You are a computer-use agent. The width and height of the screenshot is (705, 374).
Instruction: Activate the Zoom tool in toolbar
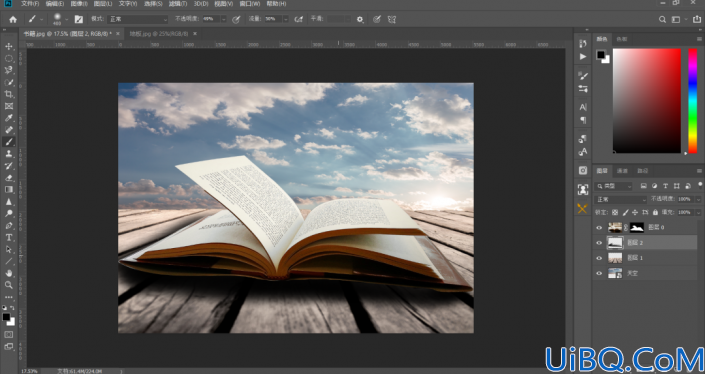(x=9, y=285)
